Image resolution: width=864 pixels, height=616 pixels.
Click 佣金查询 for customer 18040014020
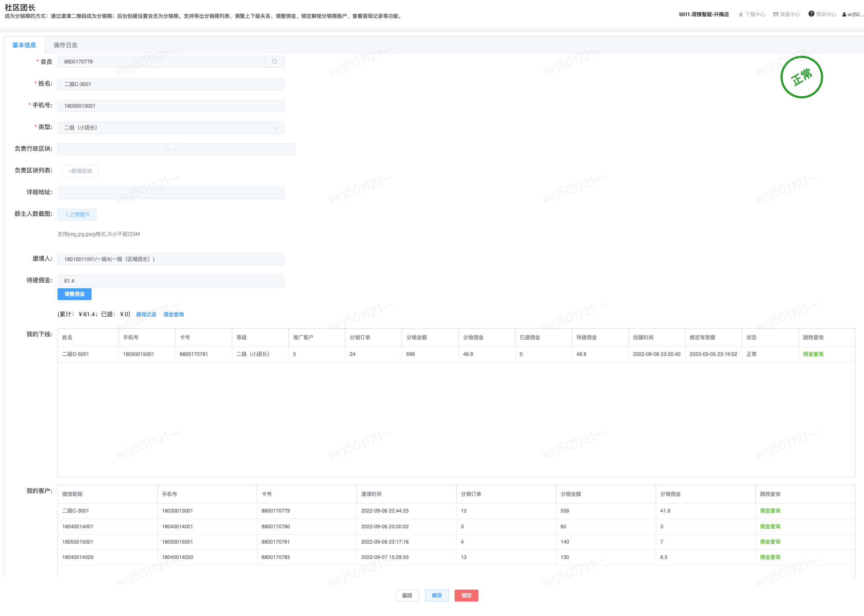[770, 557]
